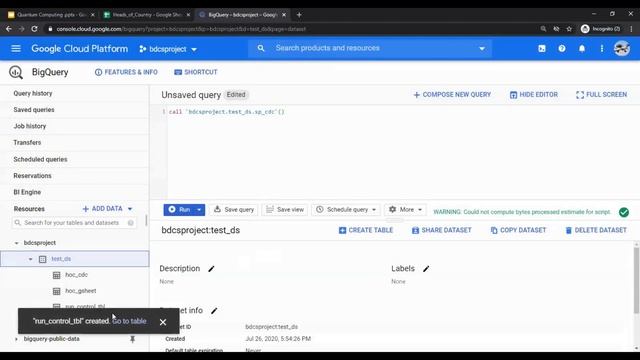640x360 pixels.
Task: Dismiss the run_control_tbl created notification
Action: point(163,322)
